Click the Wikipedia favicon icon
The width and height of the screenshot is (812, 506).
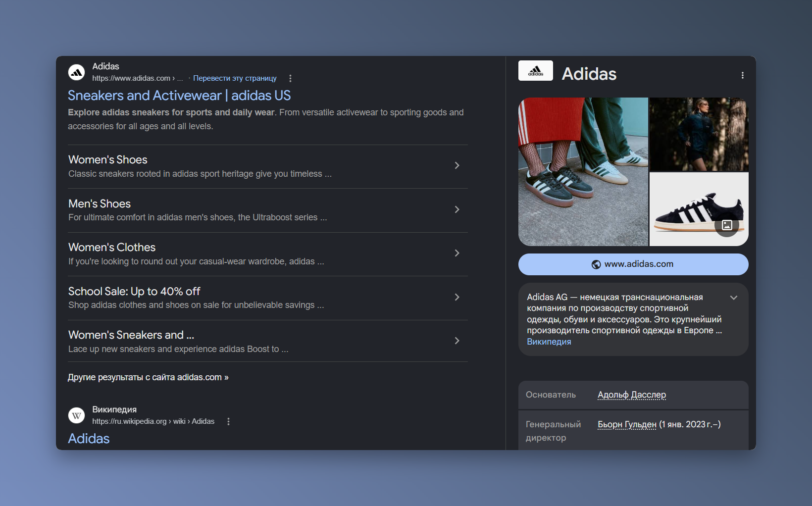tap(76, 415)
